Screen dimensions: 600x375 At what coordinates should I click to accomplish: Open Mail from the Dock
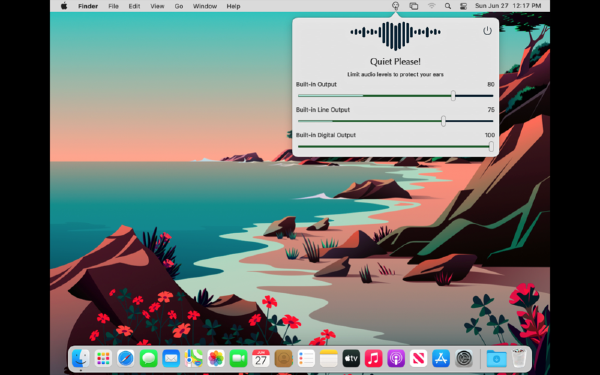click(x=171, y=359)
